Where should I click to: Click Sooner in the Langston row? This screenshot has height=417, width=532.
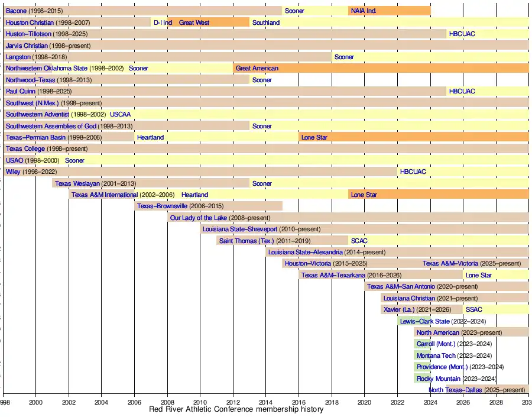[x=344, y=57]
